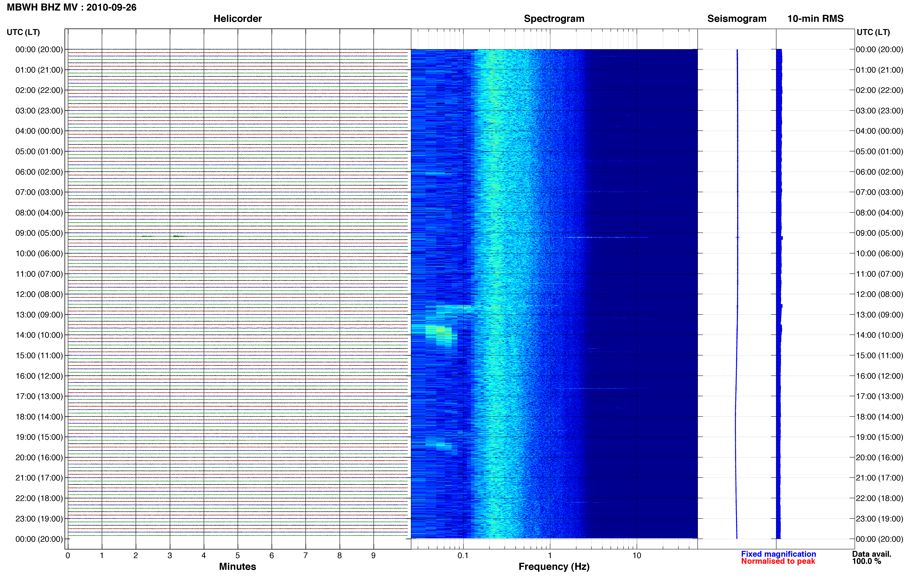The width and height of the screenshot is (924, 578).
Task: Click the 10 Hz frequency axis tick label
Action: tap(636, 555)
